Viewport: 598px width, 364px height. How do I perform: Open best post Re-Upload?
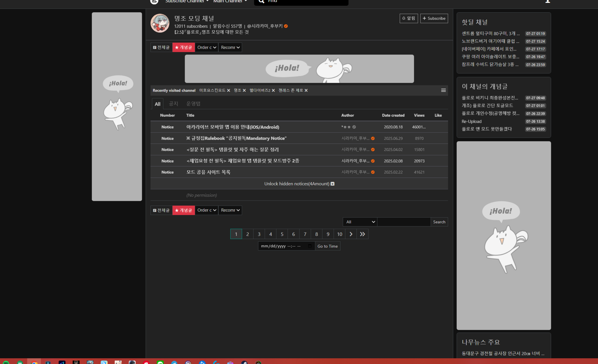[472, 121]
